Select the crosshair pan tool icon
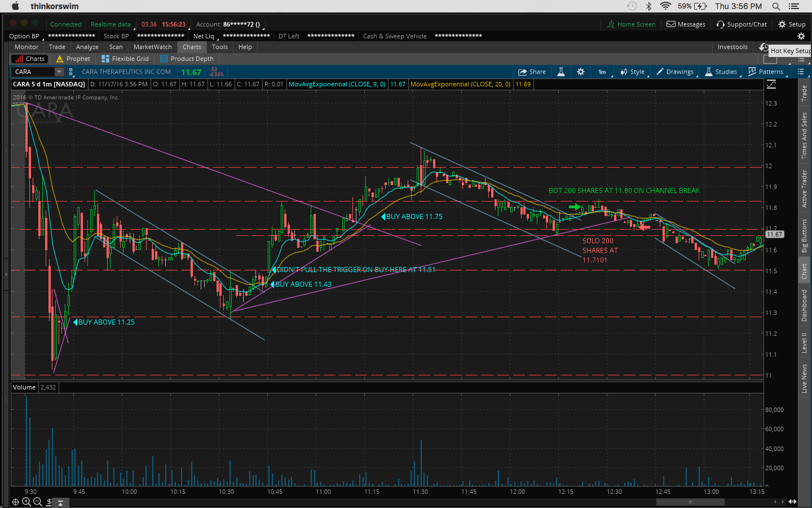 [15, 502]
